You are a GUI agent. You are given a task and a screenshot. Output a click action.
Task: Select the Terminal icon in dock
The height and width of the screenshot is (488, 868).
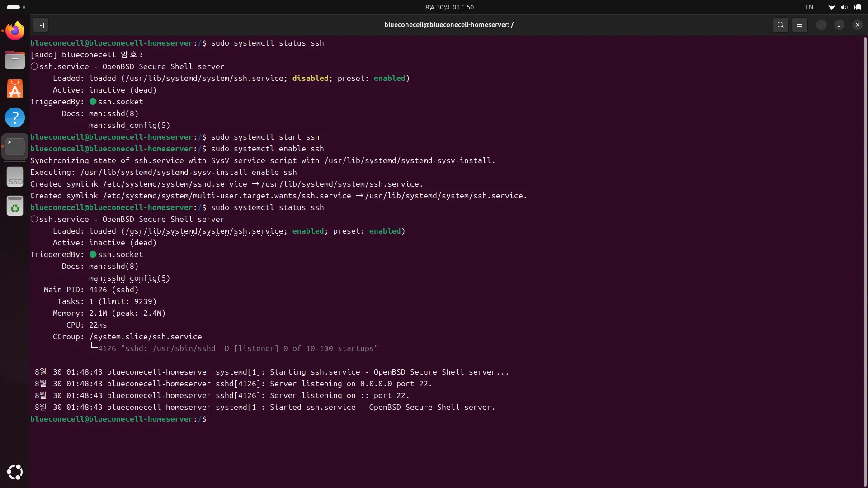(x=15, y=146)
